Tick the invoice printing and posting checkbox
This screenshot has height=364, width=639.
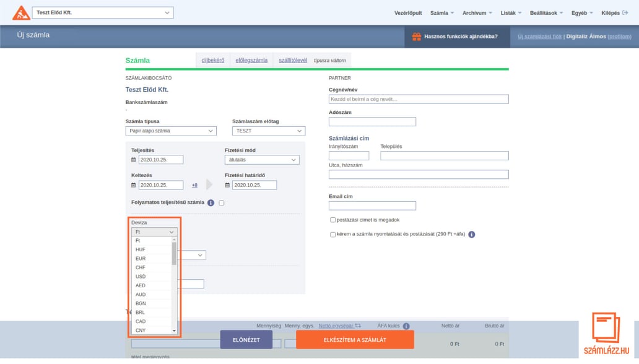click(x=333, y=235)
